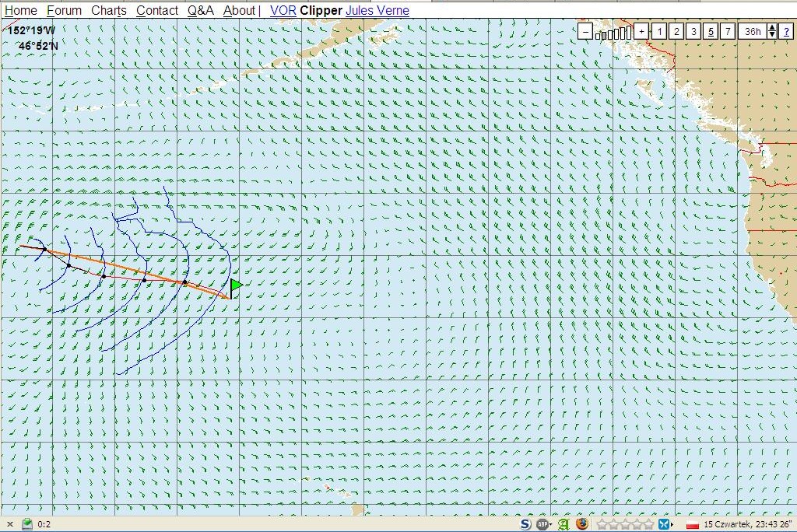Open the question mark help link
The image size is (797, 532).
788,32
